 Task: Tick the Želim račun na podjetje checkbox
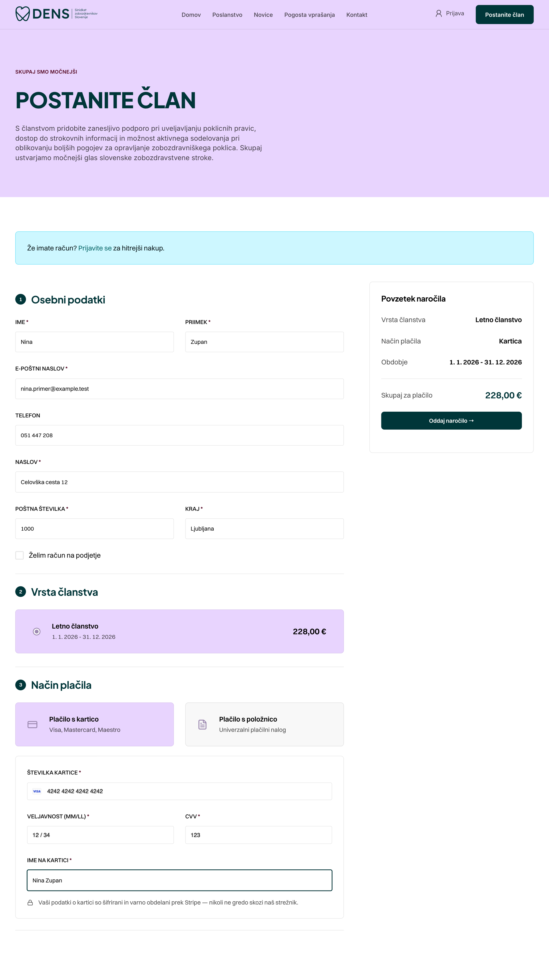pyautogui.click(x=19, y=555)
